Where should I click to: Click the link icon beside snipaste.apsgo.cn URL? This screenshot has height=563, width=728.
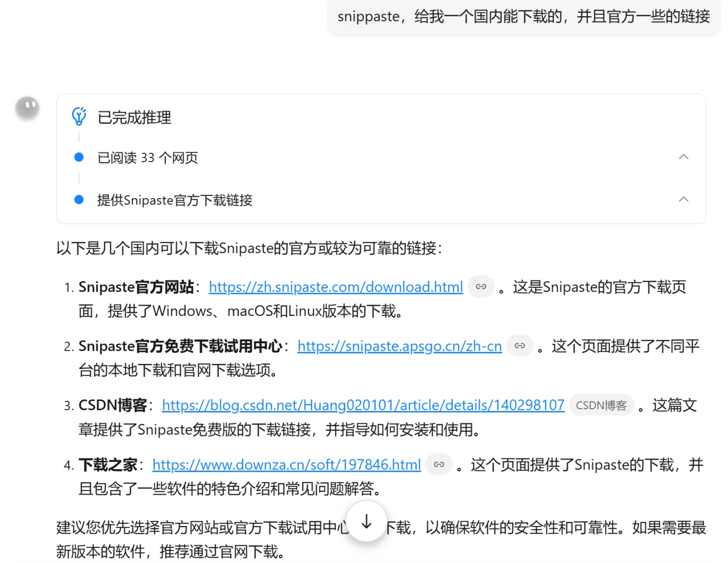point(519,346)
